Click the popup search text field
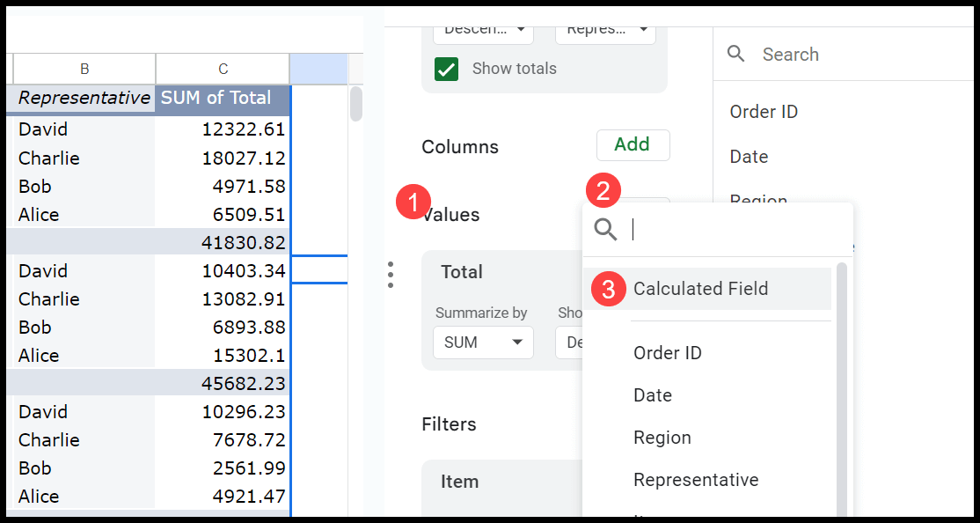Image resolution: width=980 pixels, height=523 pixels. [737, 230]
